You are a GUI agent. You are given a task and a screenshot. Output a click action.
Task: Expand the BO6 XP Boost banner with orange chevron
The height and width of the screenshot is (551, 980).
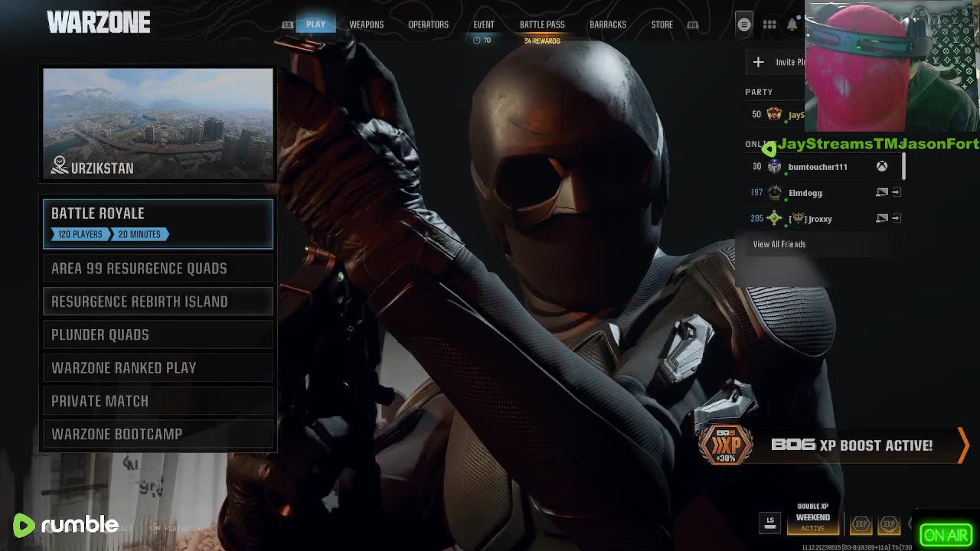pyautogui.click(x=963, y=445)
